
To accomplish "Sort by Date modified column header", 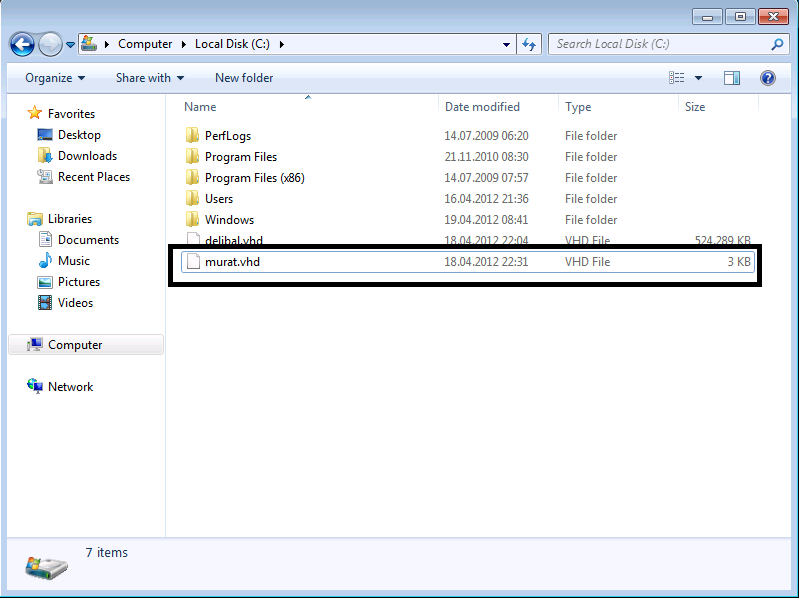I will 482,107.
